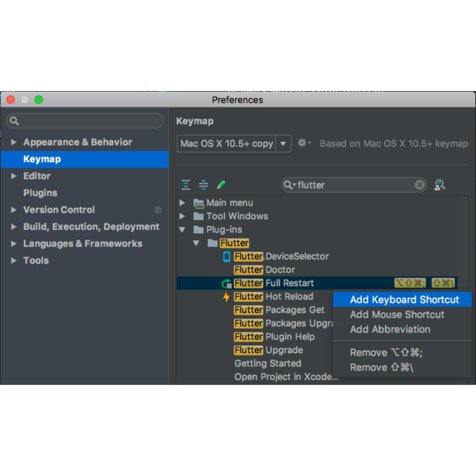This screenshot has height=476, width=476.
Task: Click the Flutter Full Restart green restart icon
Action: click(226, 283)
